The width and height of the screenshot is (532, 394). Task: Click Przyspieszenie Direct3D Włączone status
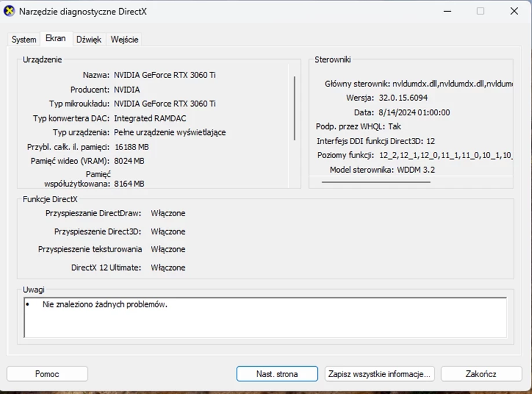(168, 232)
